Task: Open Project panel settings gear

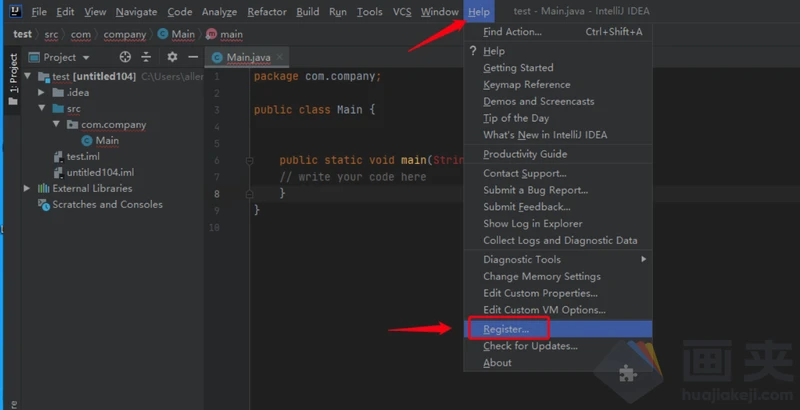Action: pyautogui.click(x=172, y=57)
